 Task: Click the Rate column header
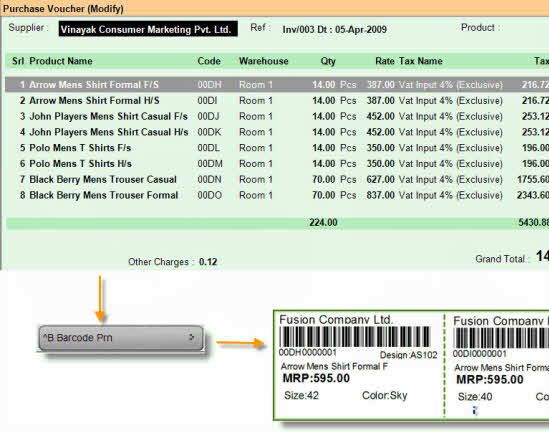(385, 61)
